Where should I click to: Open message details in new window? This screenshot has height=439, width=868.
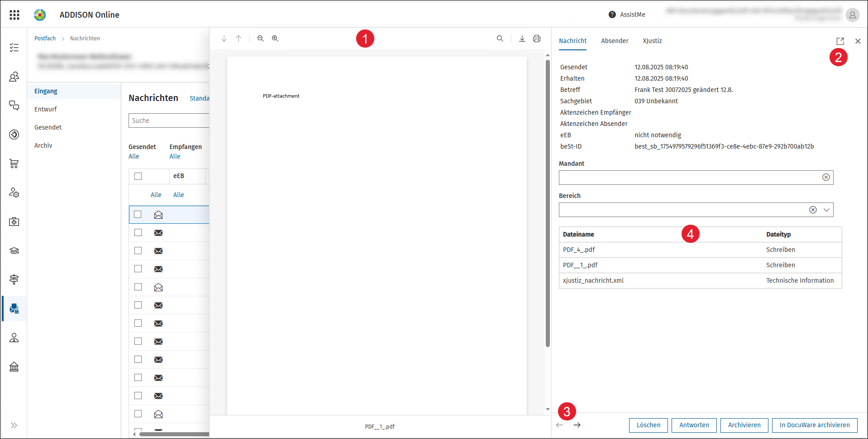tap(840, 41)
